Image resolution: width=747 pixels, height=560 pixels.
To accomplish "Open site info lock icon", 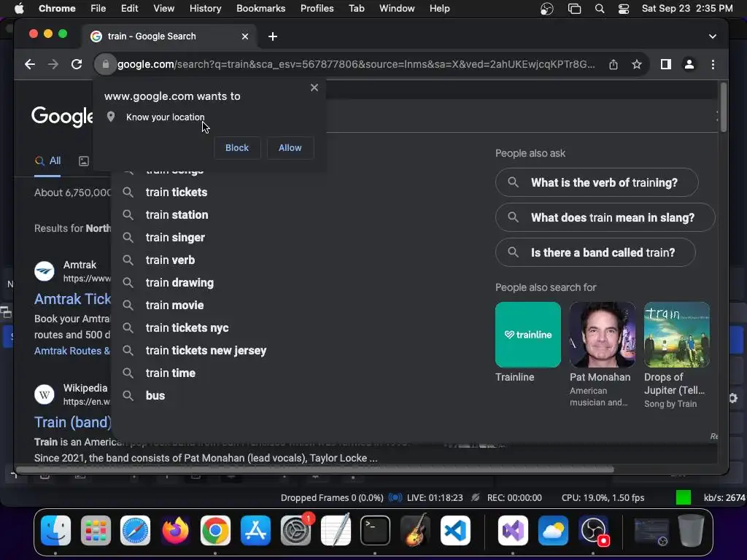I will [105, 64].
